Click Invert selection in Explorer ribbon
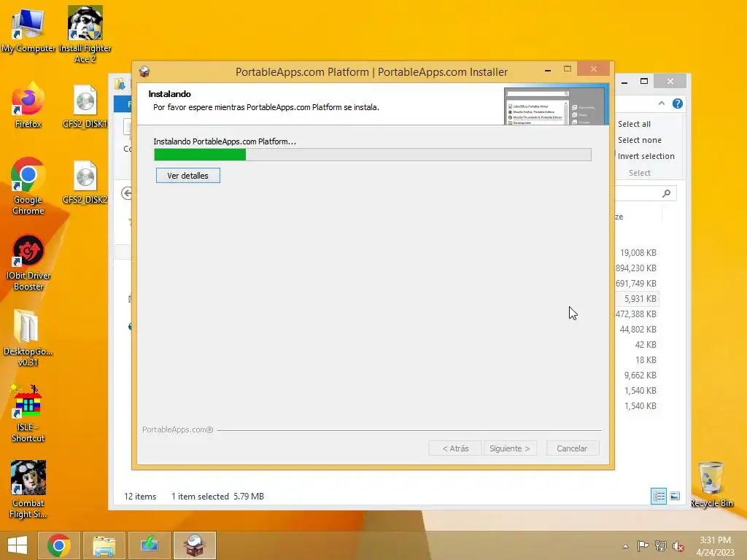This screenshot has height=560, width=747. pos(646,156)
